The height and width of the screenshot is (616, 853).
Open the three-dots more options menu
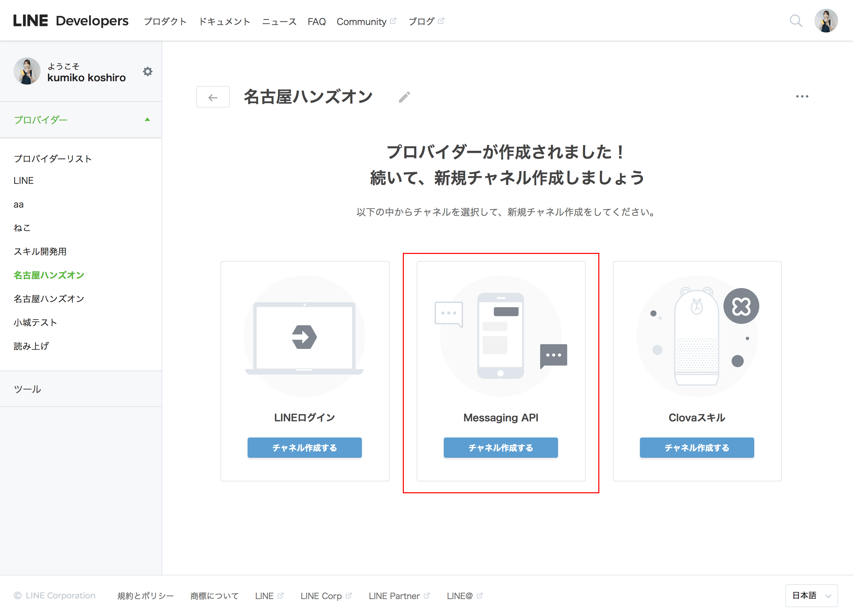802,97
